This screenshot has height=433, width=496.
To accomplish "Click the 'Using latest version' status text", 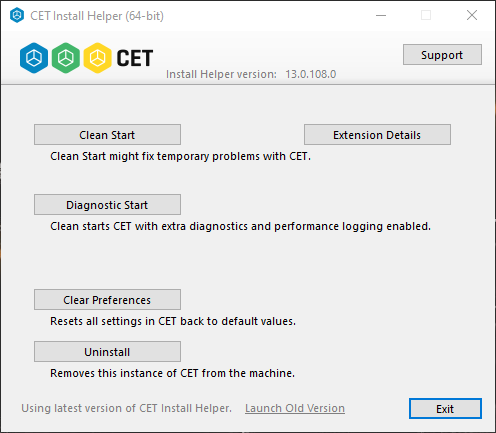I will click(x=127, y=408).
